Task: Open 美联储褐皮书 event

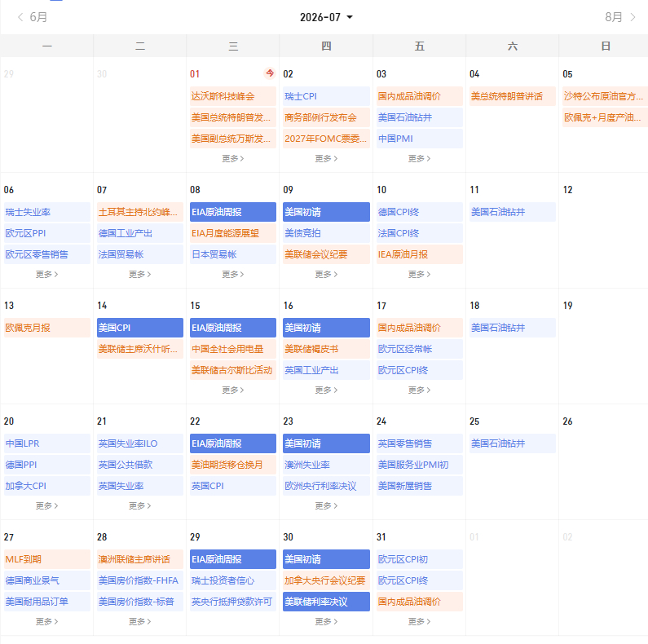Action: pyautogui.click(x=326, y=349)
